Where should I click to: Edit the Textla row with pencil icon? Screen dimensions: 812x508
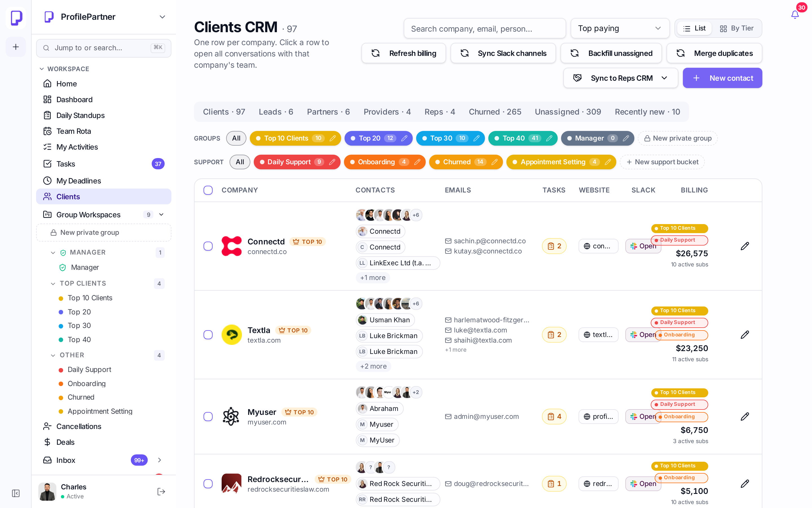click(745, 335)
